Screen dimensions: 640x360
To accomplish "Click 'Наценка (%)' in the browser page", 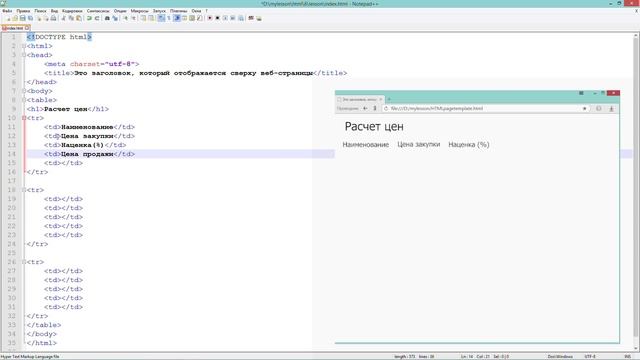I will [469, 144].
